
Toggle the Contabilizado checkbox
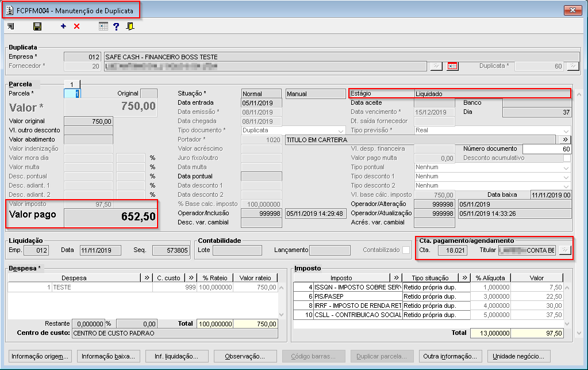click(406, 250)
